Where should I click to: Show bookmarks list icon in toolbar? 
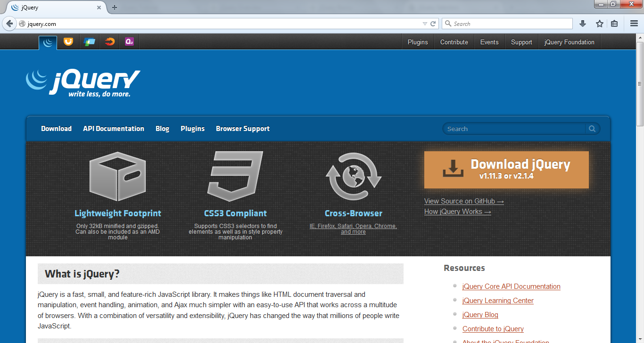pos(614,24)
